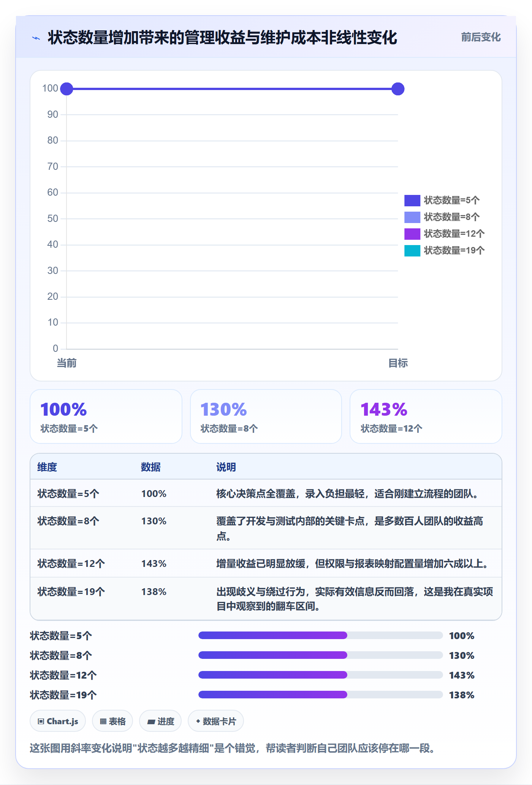Click the 143% cell in the table
Viewport: 532px width, 785px height.
click(x=154, y=563)
